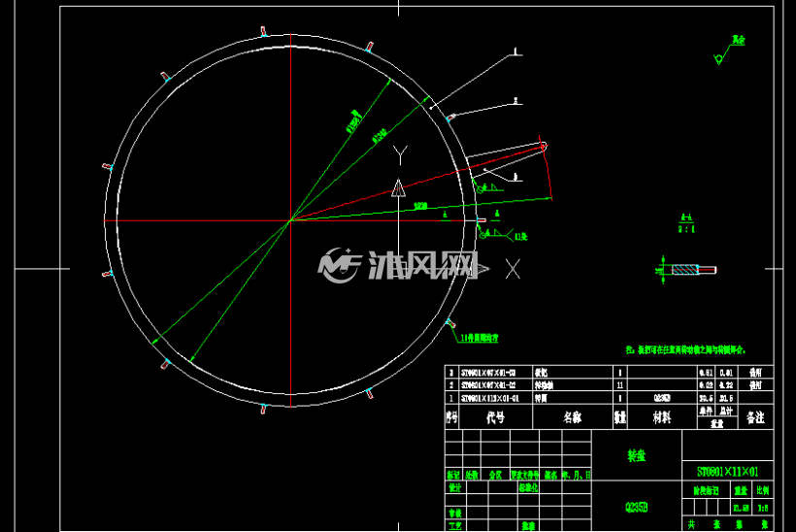Select the 比例 label in title block
The height and width of the screenshot is (532, 796).
click(762, 490)
